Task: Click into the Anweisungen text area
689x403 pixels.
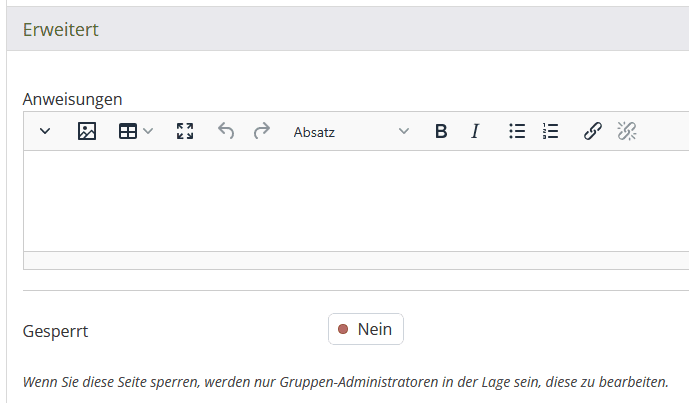Action: (x=356, y=201)
